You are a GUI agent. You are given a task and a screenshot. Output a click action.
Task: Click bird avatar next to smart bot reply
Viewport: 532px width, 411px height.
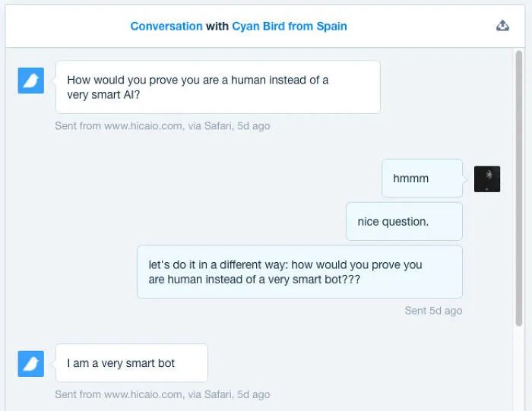pos(31,364)
